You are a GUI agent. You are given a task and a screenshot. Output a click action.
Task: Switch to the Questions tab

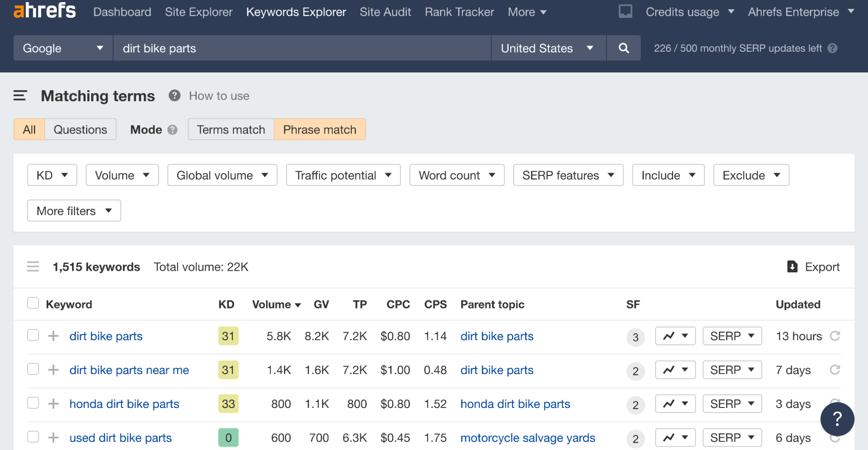coord(80,129)
